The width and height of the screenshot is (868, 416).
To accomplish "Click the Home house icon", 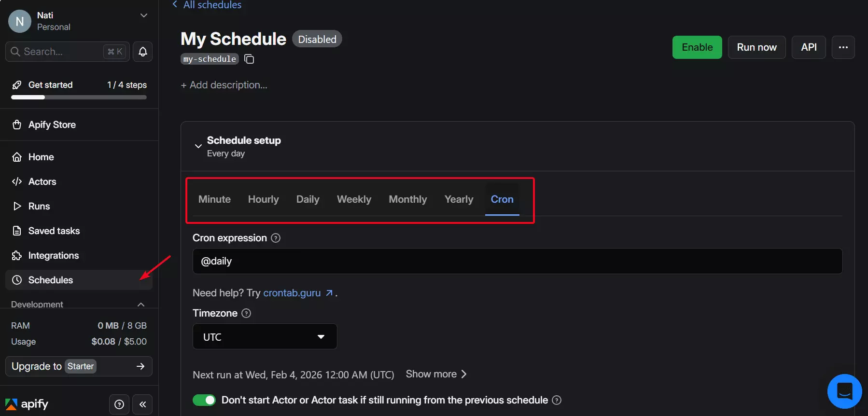I will pos(17,157).
